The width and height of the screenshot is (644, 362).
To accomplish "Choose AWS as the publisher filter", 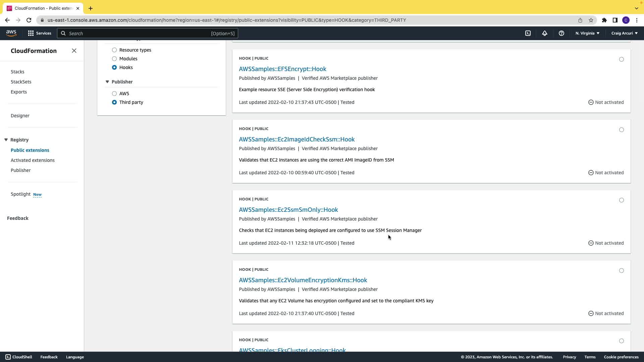I will coord(114,94).
